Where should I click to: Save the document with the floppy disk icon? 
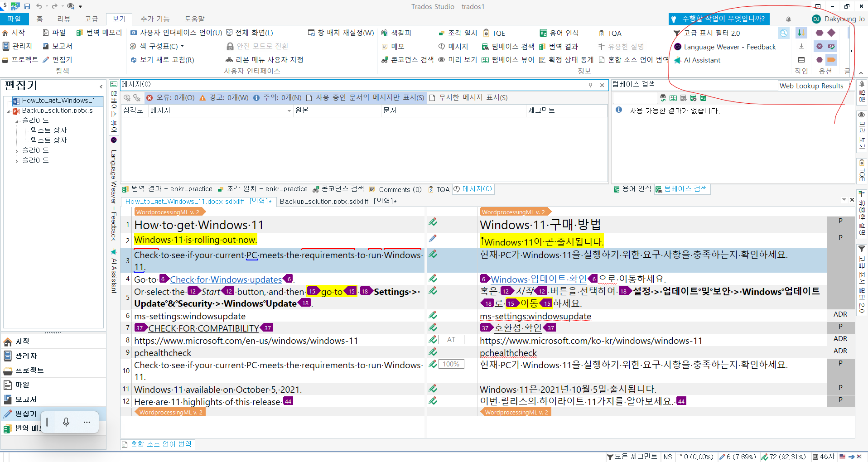tap(27, 6)
